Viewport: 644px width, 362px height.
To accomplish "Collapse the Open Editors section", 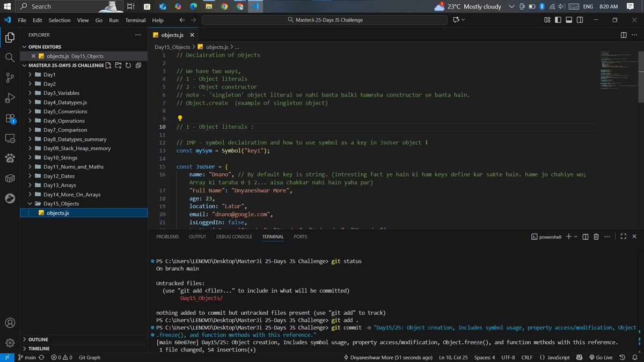I will click(45, 47).
